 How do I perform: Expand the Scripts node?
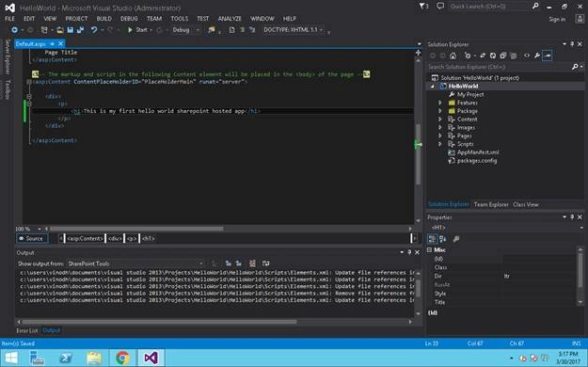(x=440, y=144)
